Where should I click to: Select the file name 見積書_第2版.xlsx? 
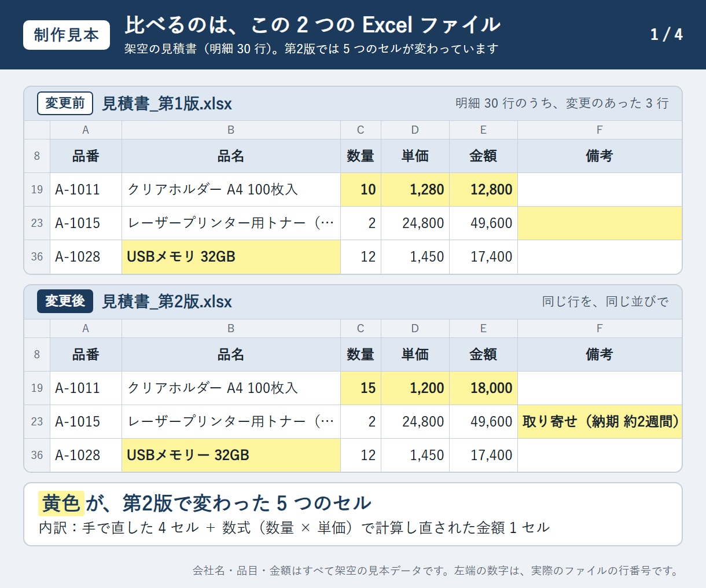167,302
